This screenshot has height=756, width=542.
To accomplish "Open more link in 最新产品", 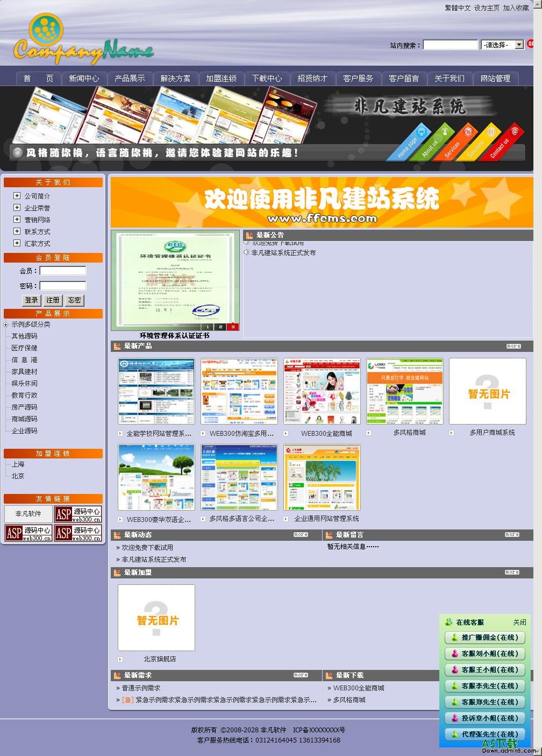I will pos(514,346).
